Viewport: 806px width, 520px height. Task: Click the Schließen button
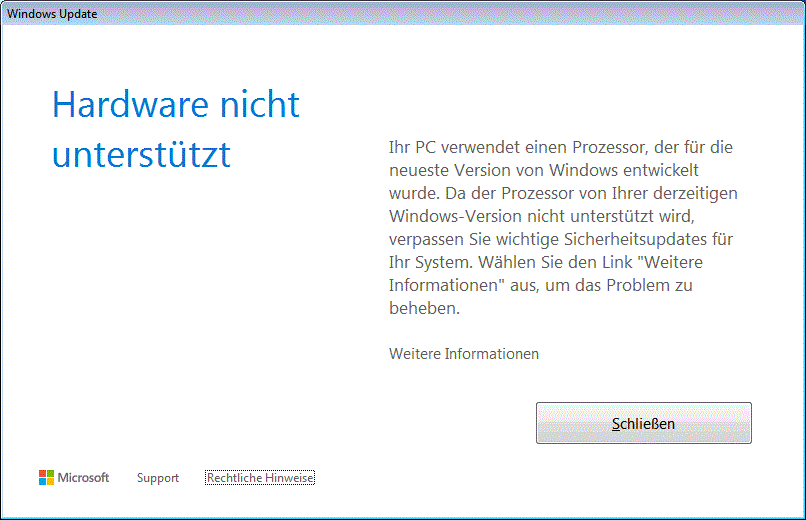coord(644,423)
